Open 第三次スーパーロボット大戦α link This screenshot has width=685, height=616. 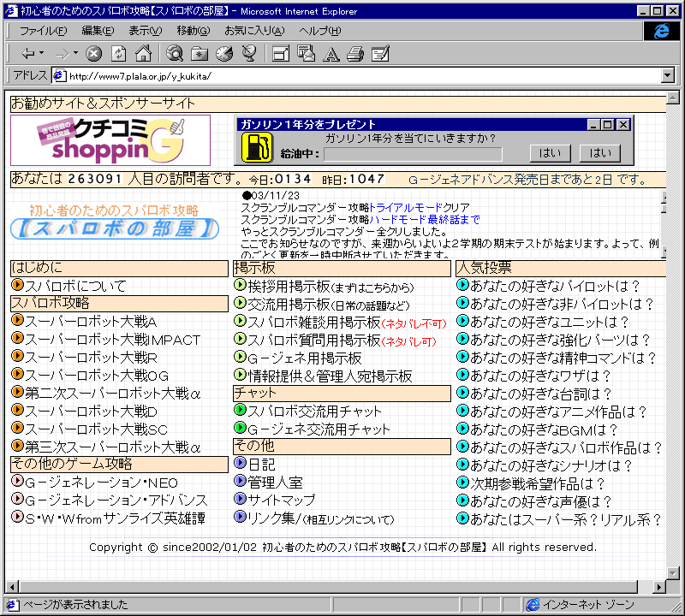(x=113, y=447)
